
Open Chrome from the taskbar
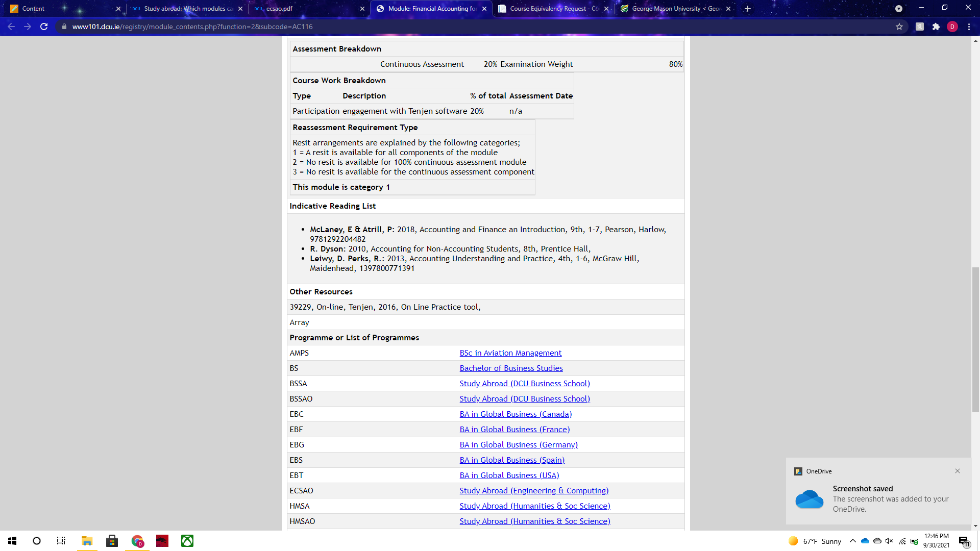point(137,541)
